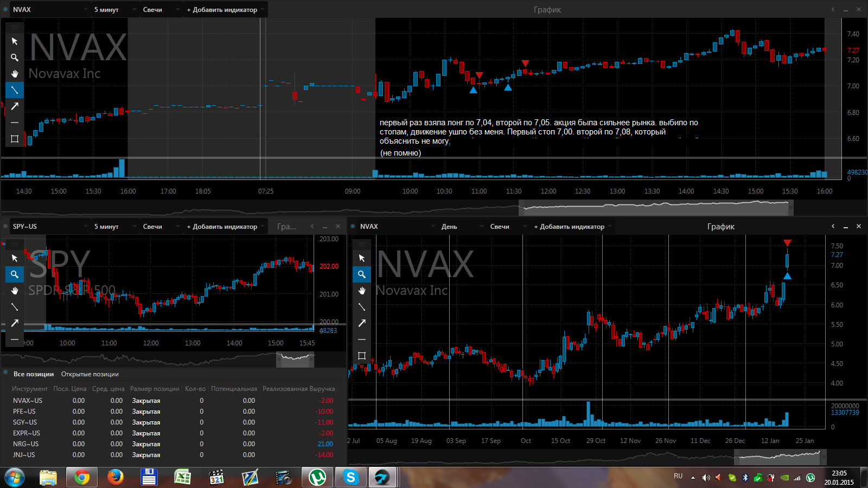Select NRG~US row in positions table
868x488 pixels.
click(174, 444)
